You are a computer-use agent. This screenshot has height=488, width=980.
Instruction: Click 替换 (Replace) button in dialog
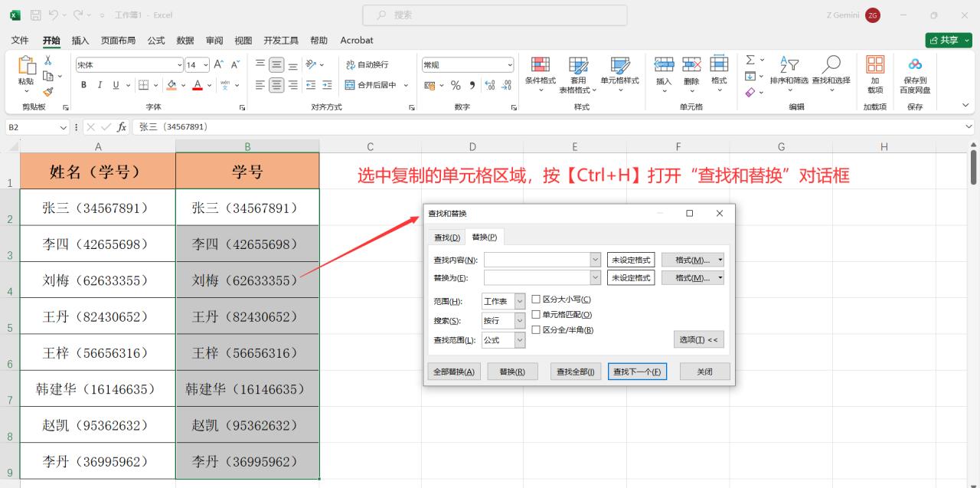[512, 372]
